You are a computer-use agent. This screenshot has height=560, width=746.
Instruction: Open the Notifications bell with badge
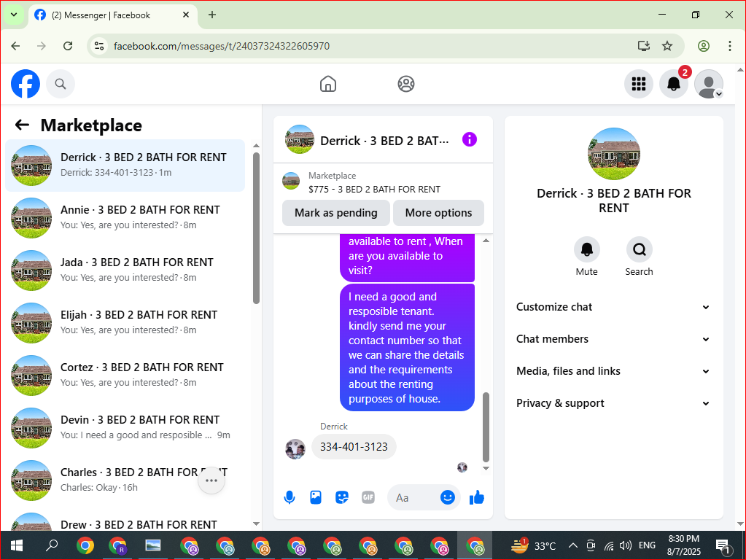coord(674,84)
